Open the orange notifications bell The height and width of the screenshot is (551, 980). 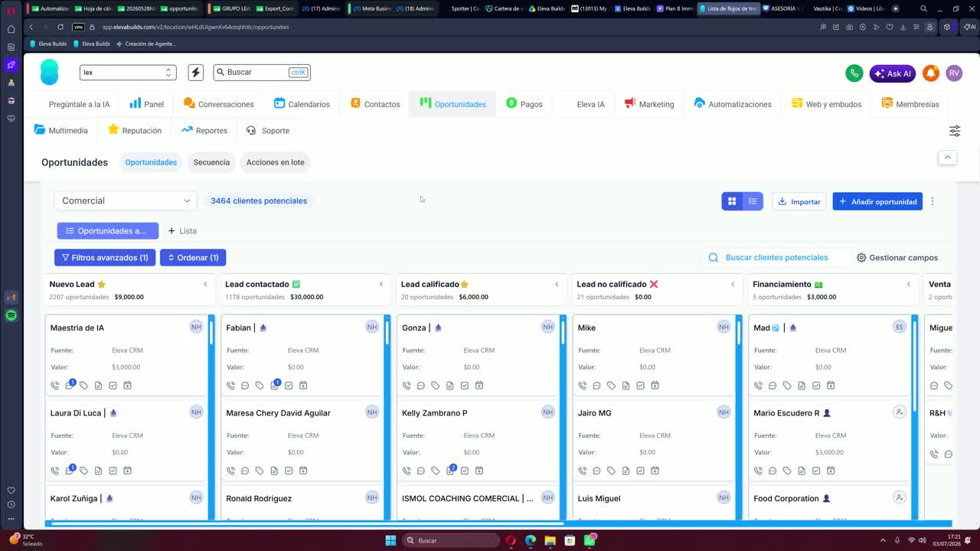click(x=931, y=73)
